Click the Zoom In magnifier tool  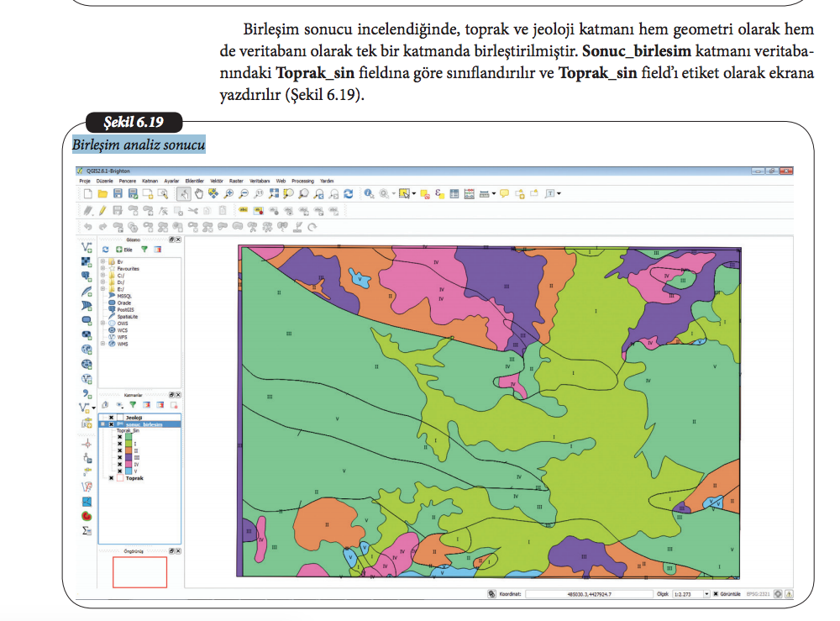pos(229,194)
